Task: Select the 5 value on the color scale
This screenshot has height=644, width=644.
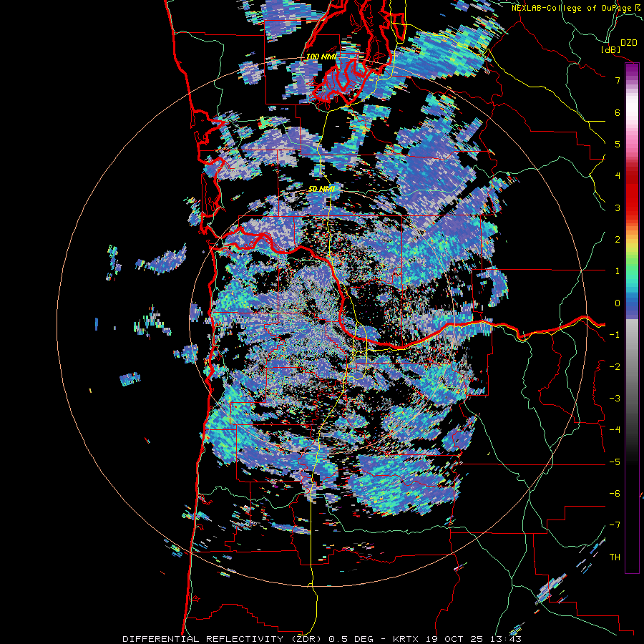Action: click(x=618, y=144)
